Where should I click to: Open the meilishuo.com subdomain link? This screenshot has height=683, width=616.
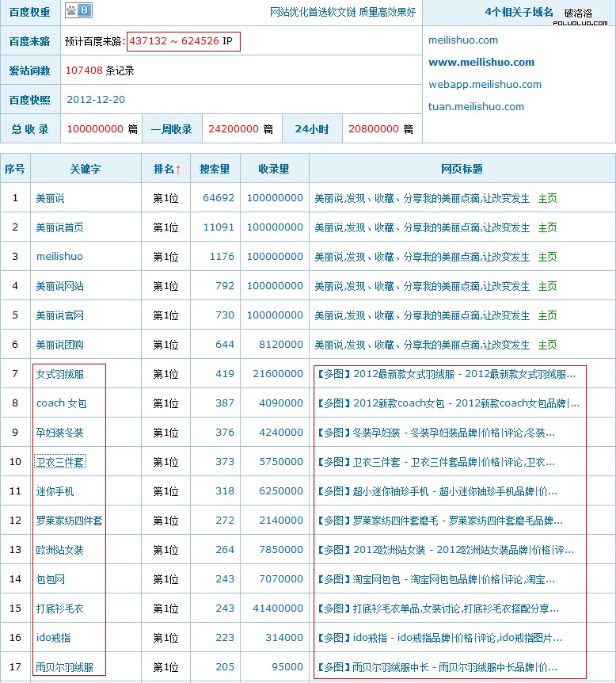tap(463, 40)
